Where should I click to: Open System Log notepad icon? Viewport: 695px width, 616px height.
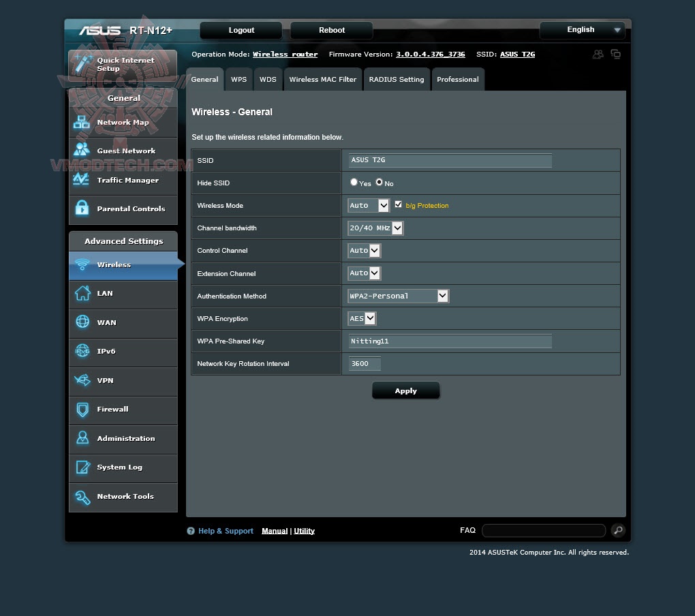tap(83, 467)
